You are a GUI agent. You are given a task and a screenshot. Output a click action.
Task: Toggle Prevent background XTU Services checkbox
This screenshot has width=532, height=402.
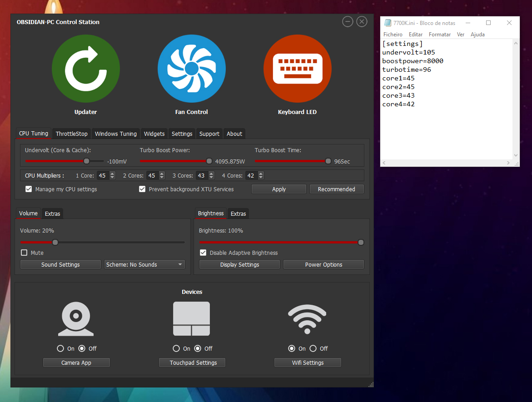coord(142,189)
